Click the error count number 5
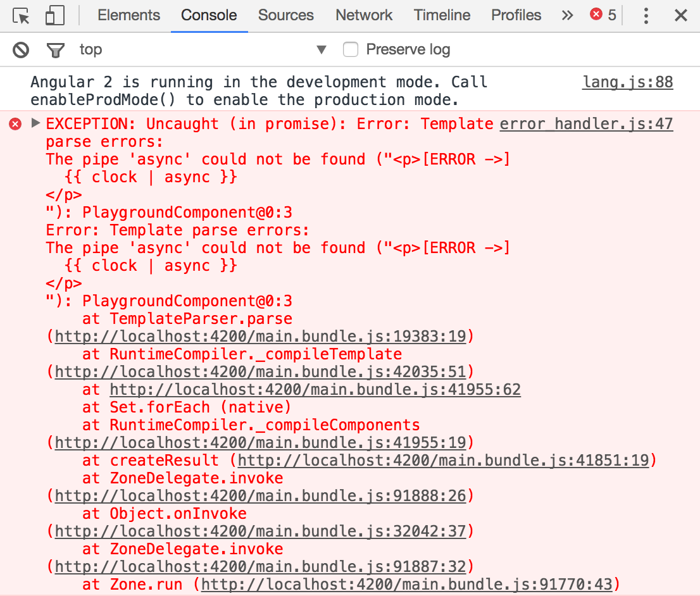 (x=612, y=15)
